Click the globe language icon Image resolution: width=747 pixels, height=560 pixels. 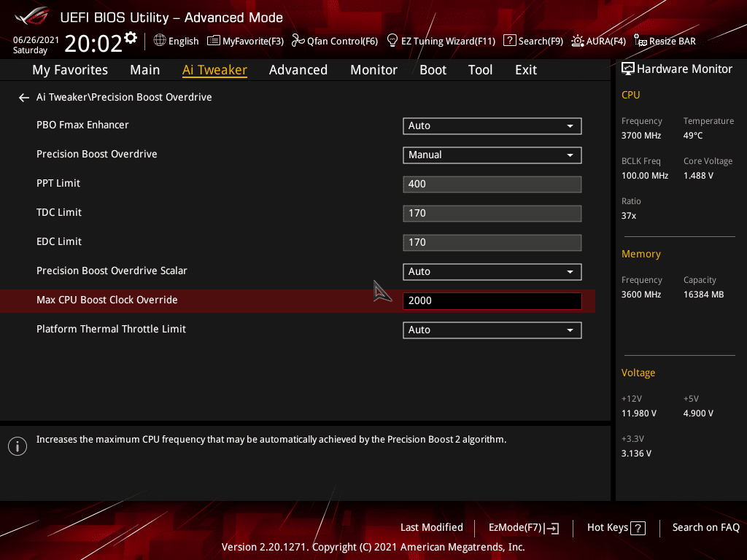[x=160, y=41]
